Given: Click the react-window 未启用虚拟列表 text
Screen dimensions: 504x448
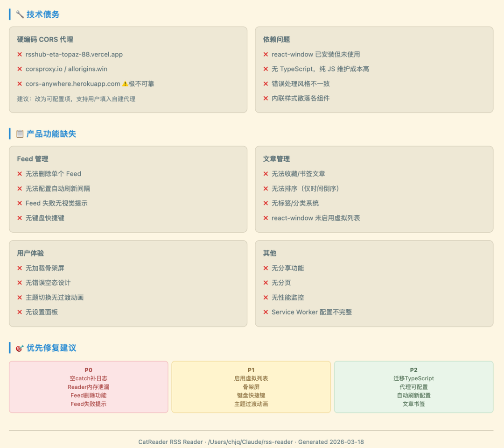Looking at the screenshot, I should pos(315,218).
